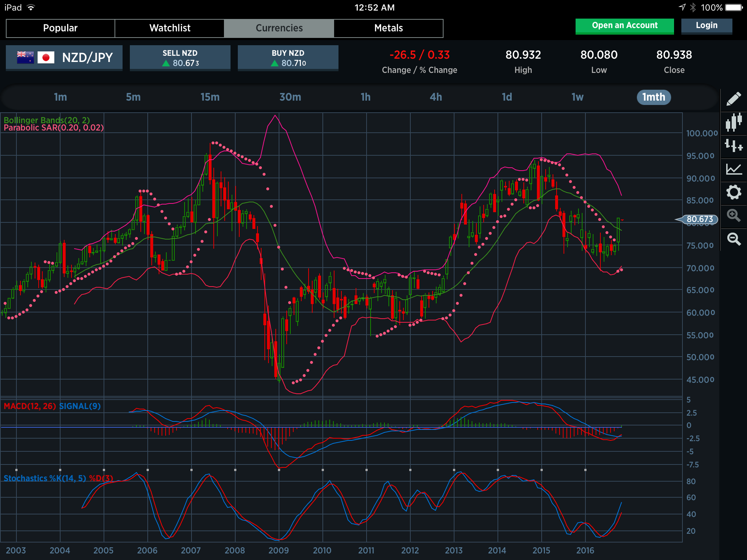Tap the Wi-Fi status icon
The height and width of the screenshot is (560, 747).
(31, 7)
